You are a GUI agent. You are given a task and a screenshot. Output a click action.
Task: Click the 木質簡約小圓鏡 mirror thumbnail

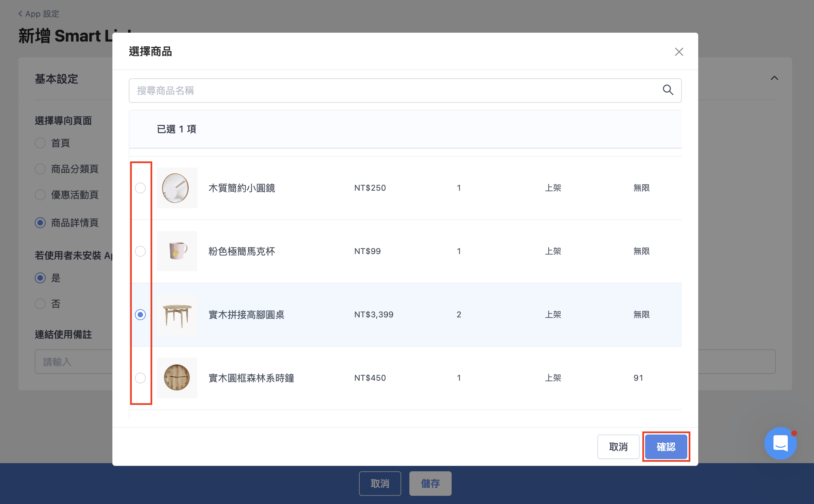[177, 188]
